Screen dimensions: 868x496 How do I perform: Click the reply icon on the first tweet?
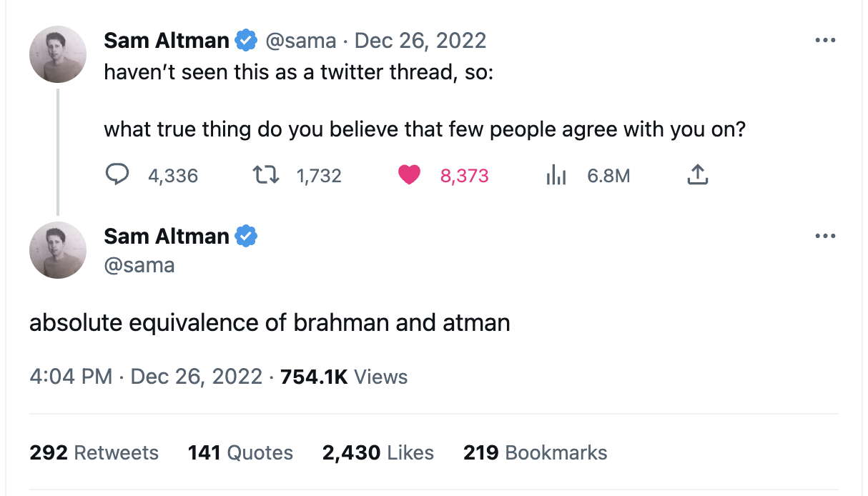pos(117,175)
